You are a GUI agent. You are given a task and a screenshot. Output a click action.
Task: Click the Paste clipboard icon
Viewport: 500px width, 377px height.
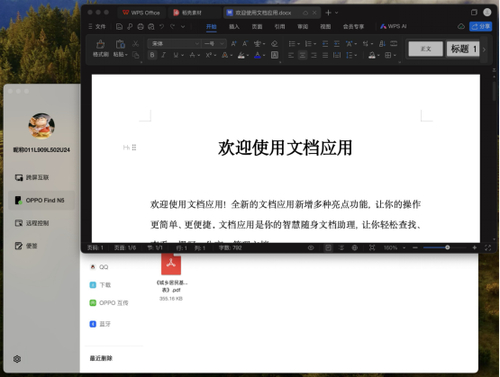pyautogui.click(x=120, y=44)
